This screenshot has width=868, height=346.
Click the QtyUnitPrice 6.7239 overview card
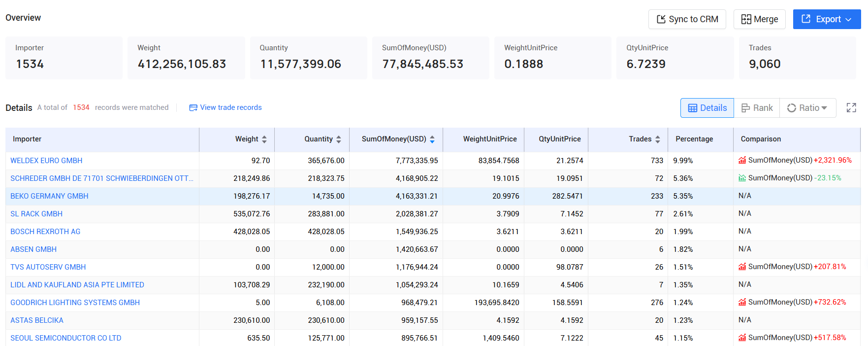click(x=675, y=58)
